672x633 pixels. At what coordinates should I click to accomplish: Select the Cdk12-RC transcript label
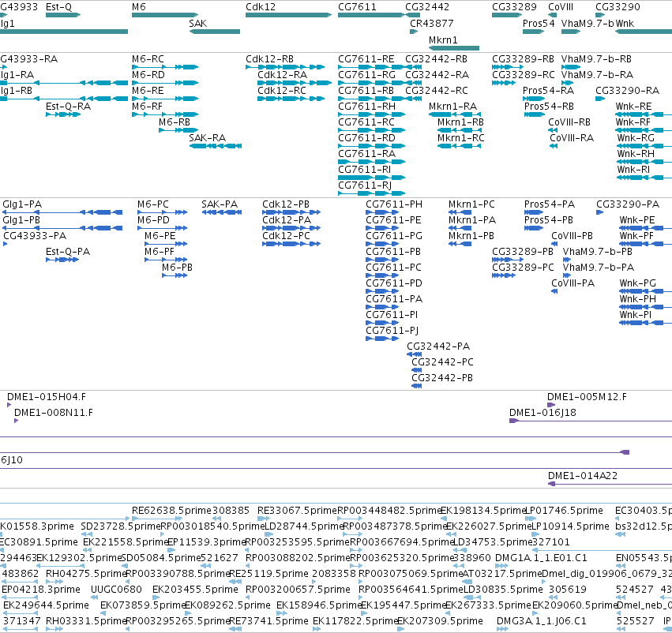point(282,90)
